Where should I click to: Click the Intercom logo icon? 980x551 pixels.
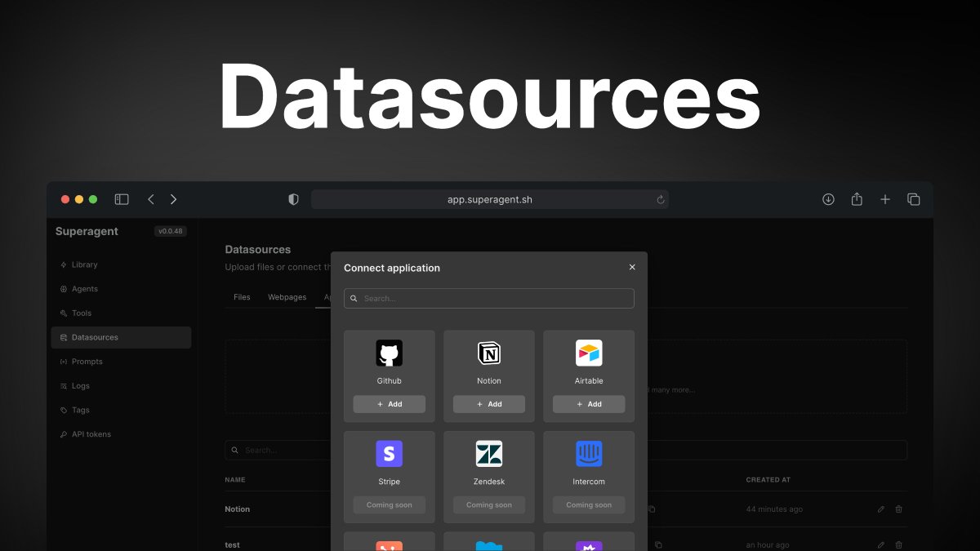[589, 454]
